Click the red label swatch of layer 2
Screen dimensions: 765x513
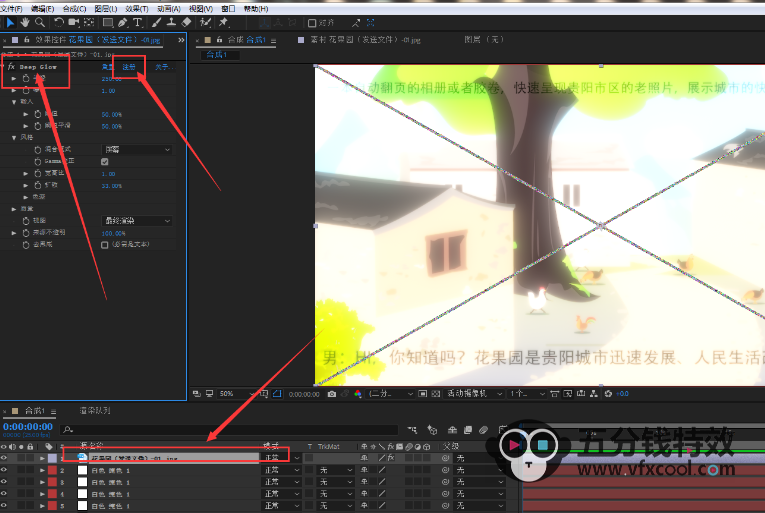click(x=52, y=469)
